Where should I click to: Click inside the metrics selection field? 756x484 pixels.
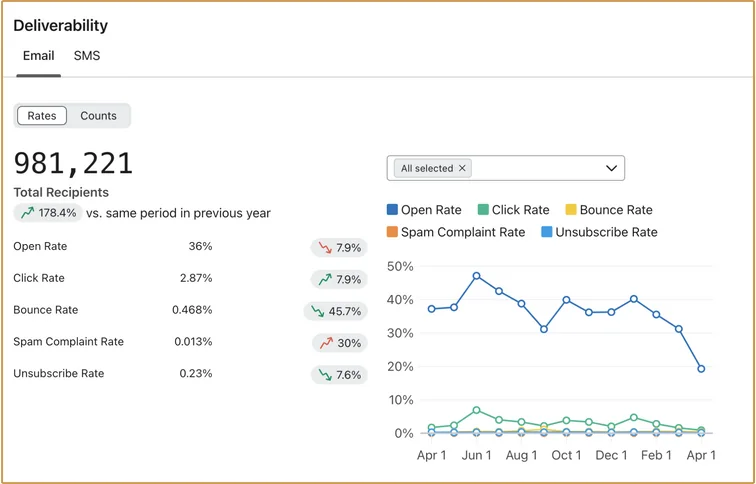[506, 168]
